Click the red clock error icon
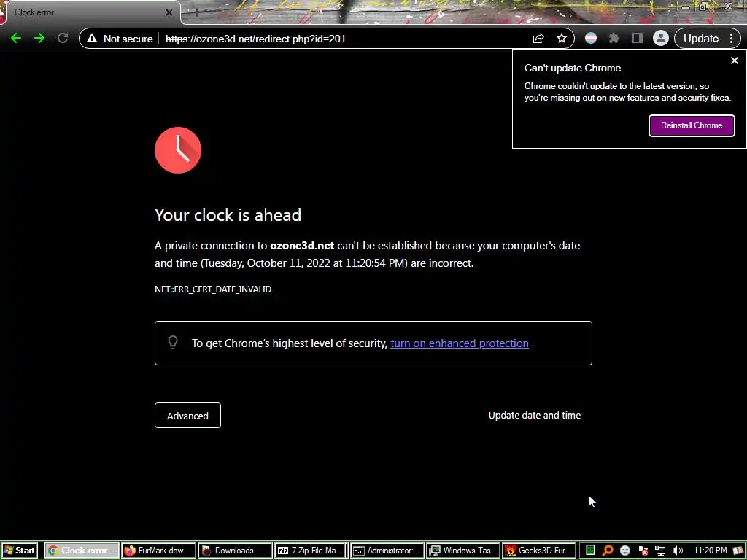Viewport: 747px width, 560px height. pyautogui.click(x=178, y=150)
